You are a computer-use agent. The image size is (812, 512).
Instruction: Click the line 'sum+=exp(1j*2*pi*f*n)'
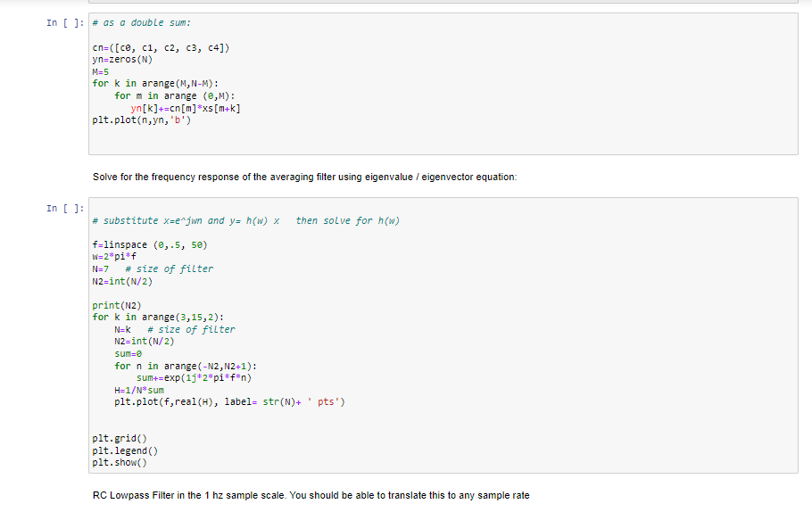pyautogui.click(x=194, y=378)
